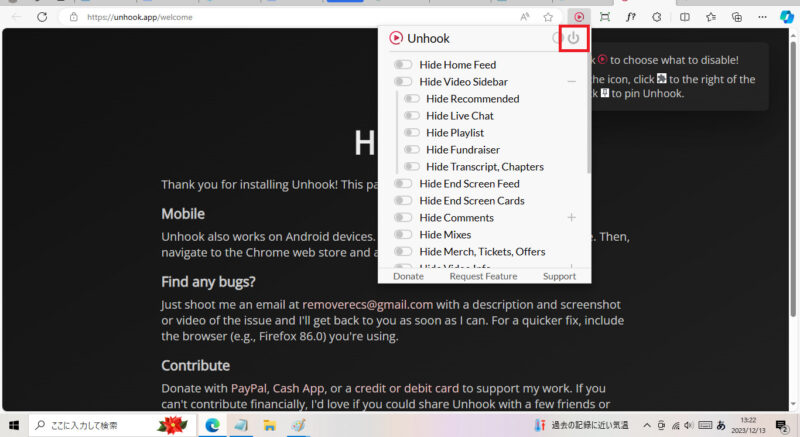
Task: Collapse the Hide Video Sidebar sub-options
Action: 571,82
